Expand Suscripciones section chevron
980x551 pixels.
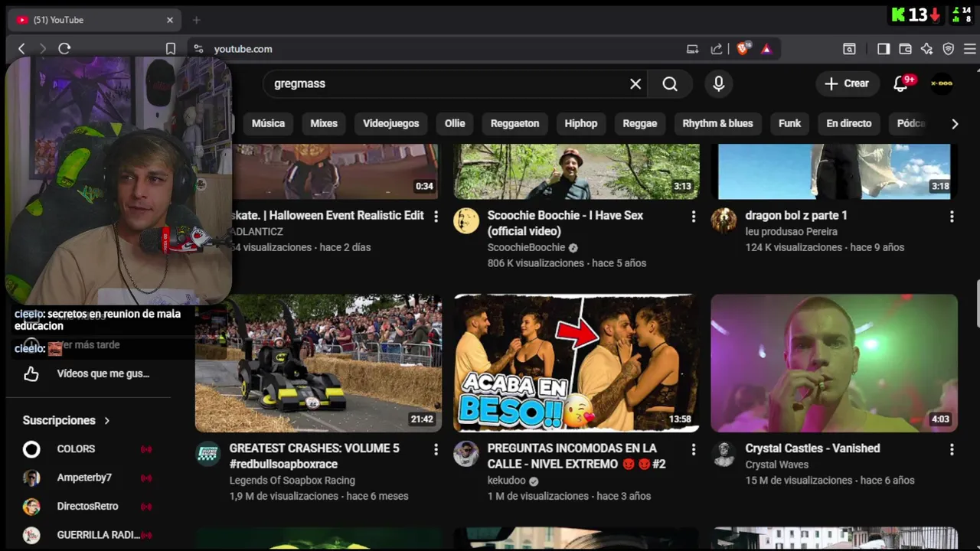[x=106, y=421]
